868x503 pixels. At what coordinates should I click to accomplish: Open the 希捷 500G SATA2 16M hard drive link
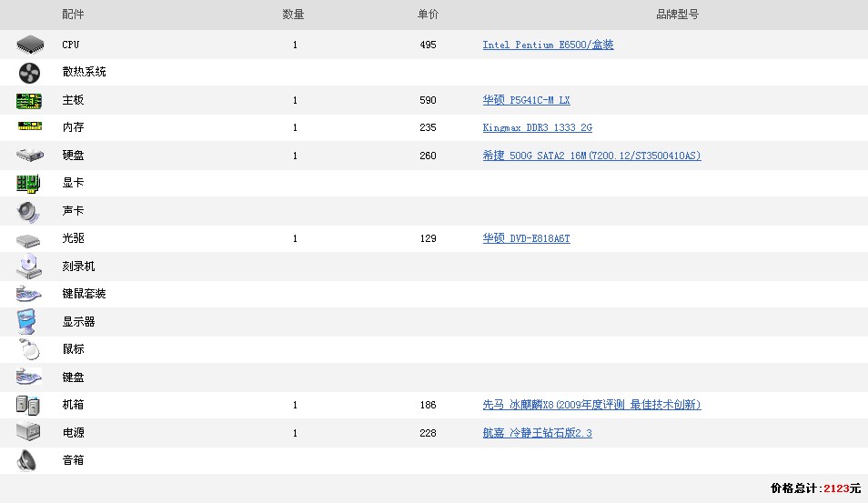[591, 156]
